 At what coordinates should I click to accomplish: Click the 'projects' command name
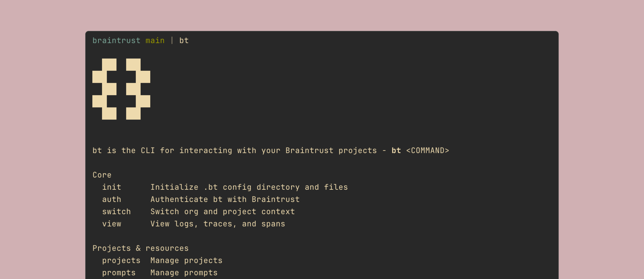121,261
